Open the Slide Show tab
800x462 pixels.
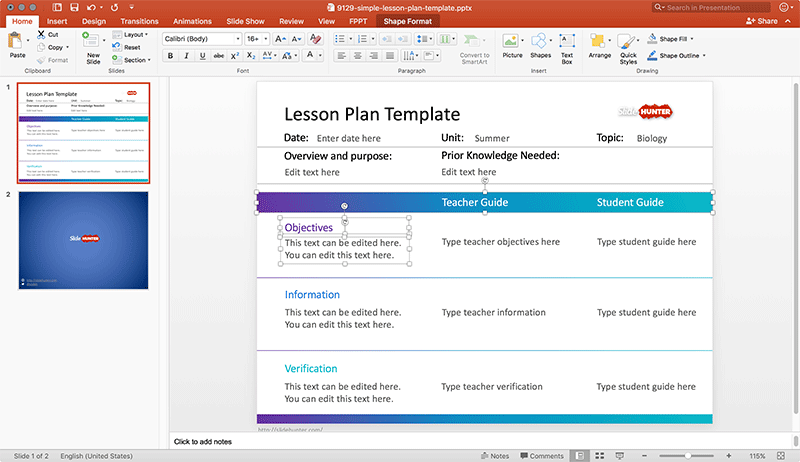click(x=245, y=21)
